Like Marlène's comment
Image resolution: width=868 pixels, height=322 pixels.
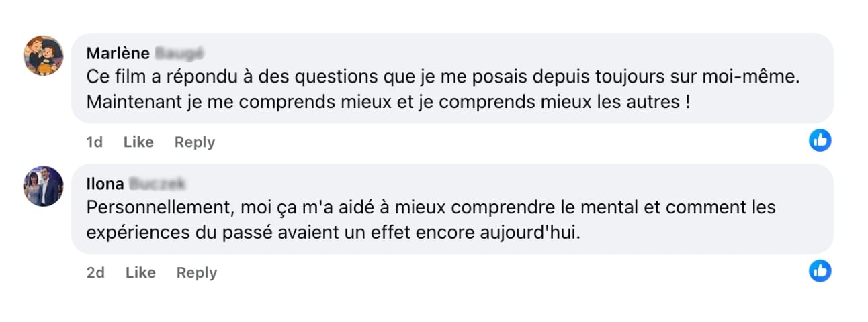(x=138, y=142)
